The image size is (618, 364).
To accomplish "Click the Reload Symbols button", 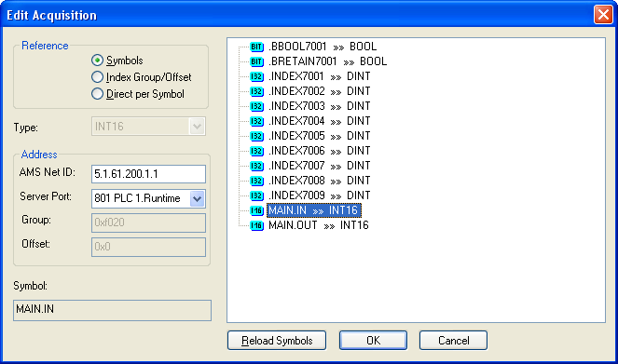I will click(277, 341).
